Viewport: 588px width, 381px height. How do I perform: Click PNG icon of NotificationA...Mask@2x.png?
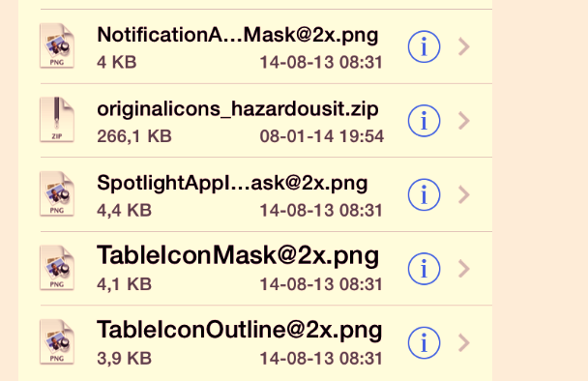[57, 45]
